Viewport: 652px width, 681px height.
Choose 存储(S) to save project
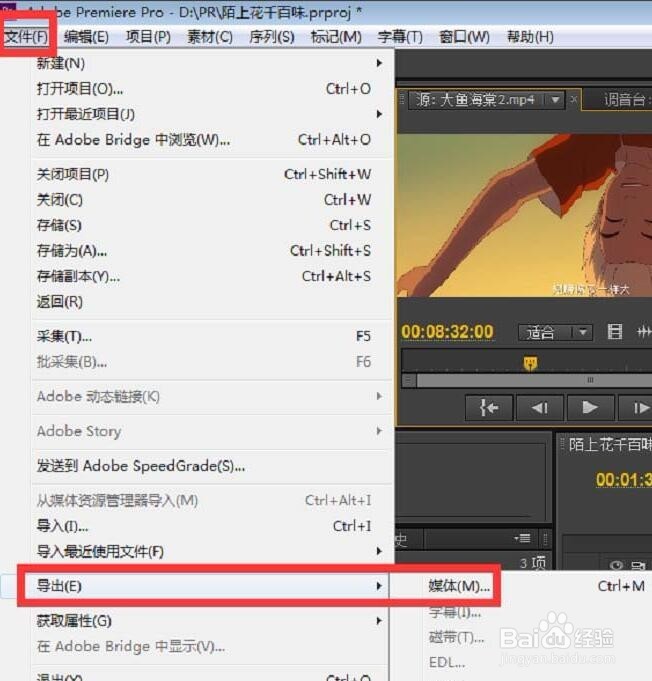pos(212,225)
